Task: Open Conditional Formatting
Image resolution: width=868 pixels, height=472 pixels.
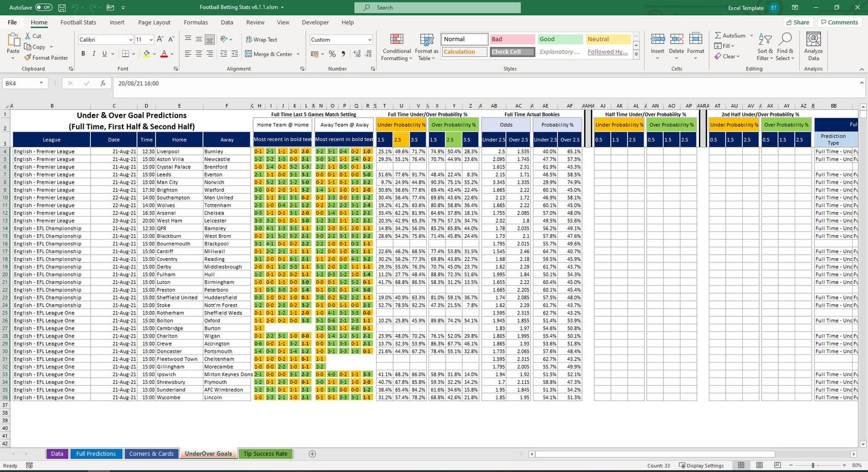Action: 397,47
